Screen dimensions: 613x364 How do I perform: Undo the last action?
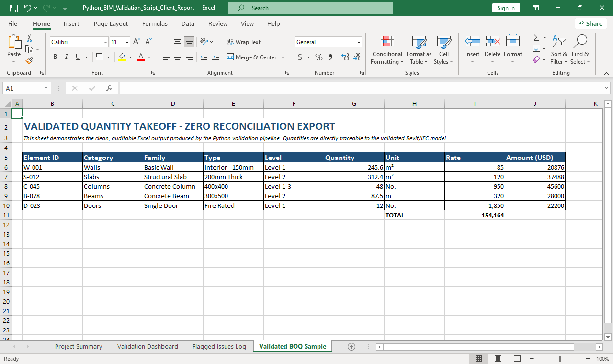point(27,8)
